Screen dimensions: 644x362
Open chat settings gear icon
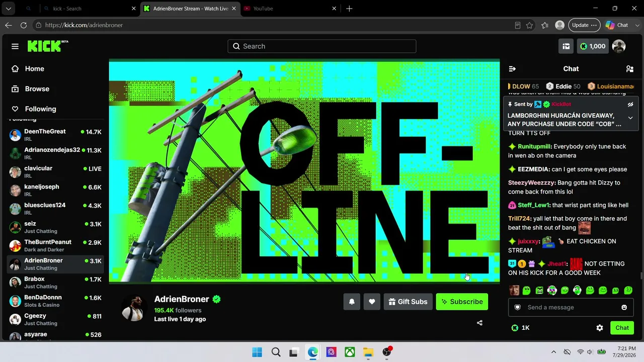[x=600, y=328]
